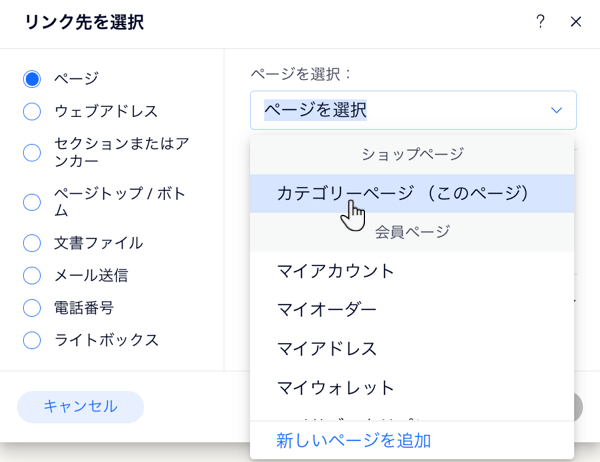Screen dimensions: 600x462
Task: Choose the 文書ファイル radio option
Action: pyautogui.click(x=32, y=242)
